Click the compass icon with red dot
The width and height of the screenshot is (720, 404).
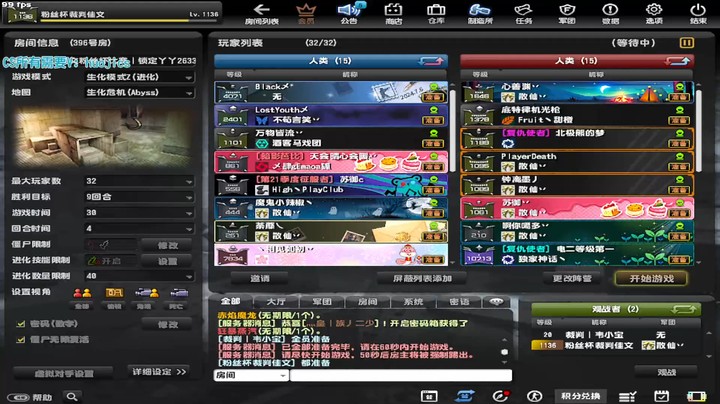coord(500,396)
